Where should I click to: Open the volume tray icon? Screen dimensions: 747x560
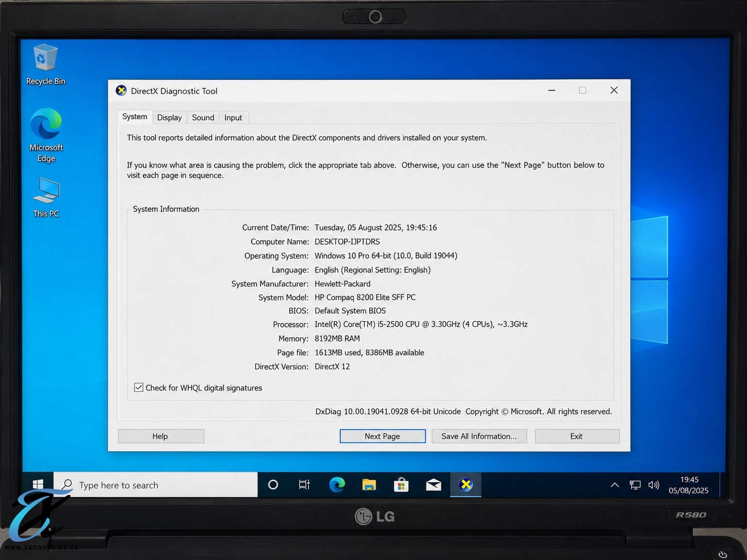pyautogui.click(x=654, y=485)
